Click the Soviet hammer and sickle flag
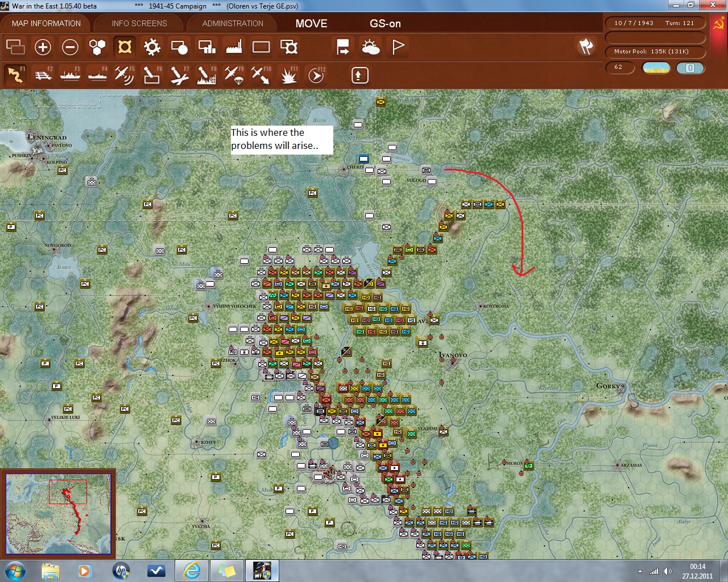 (719, 24)
